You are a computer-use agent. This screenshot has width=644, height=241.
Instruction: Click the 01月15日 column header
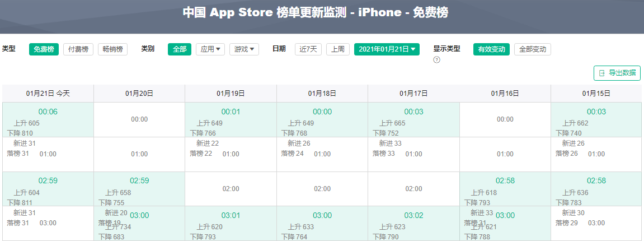click(596, 94)
